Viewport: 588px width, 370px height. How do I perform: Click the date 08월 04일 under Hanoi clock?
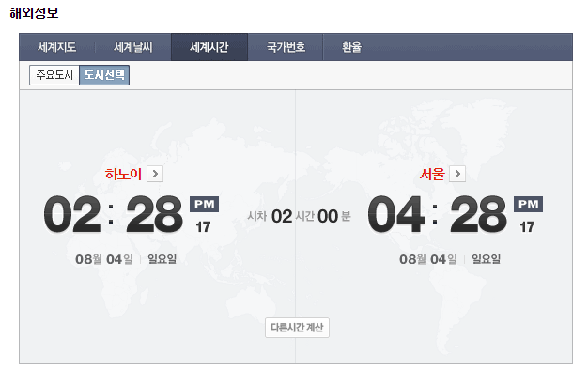[104, 259]
